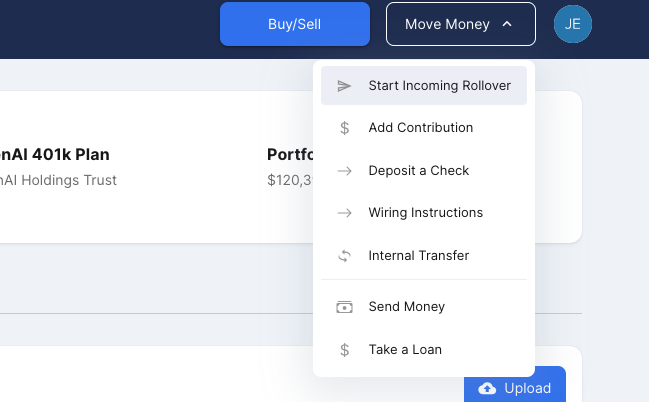Collapse the Move Money dropdown

460,24
